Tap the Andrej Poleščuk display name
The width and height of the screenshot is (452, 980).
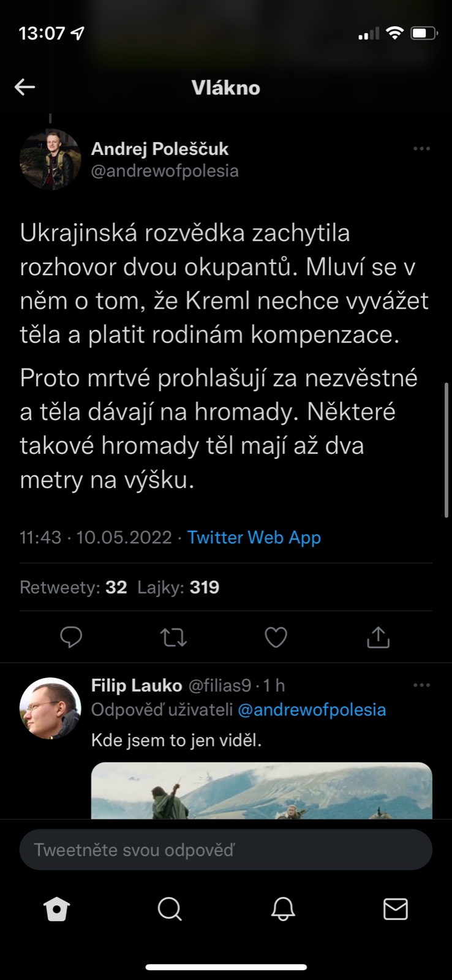point(160,149)
